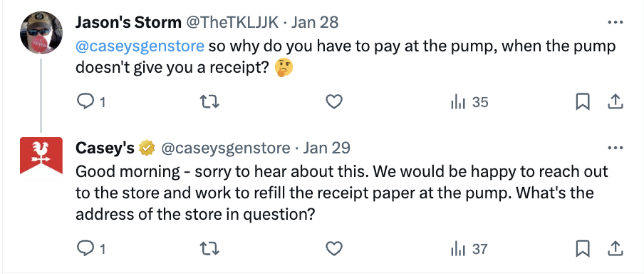Click the @caseysgenstore mention link
The width and height of the screenshot is (644, 274).
pyautogui.click(x=140, y=46)
